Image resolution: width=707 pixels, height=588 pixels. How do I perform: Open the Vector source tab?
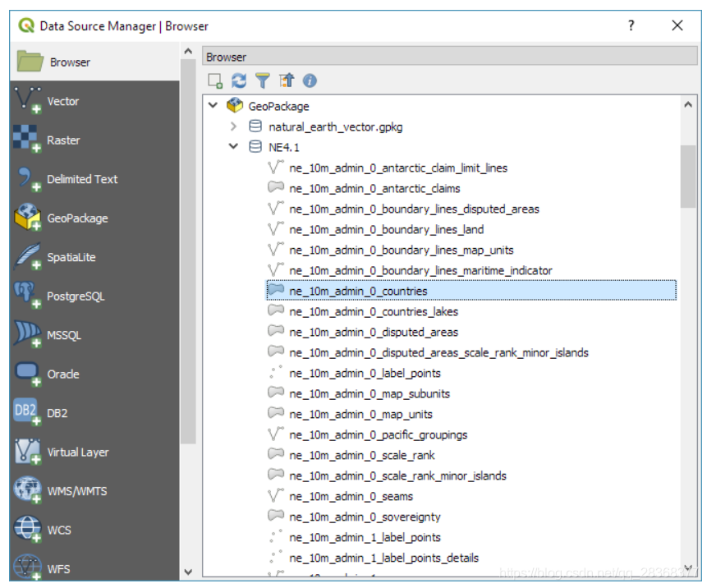(x=94, y=101)
